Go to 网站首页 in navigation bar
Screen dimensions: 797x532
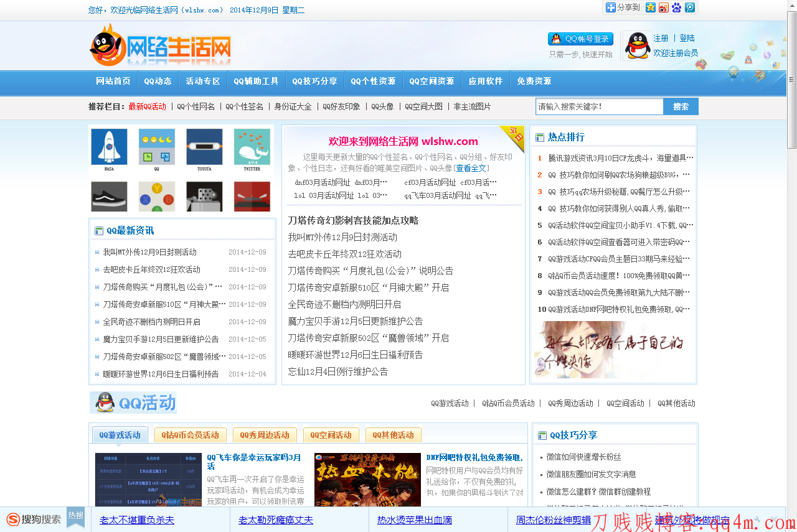[113, 82]
